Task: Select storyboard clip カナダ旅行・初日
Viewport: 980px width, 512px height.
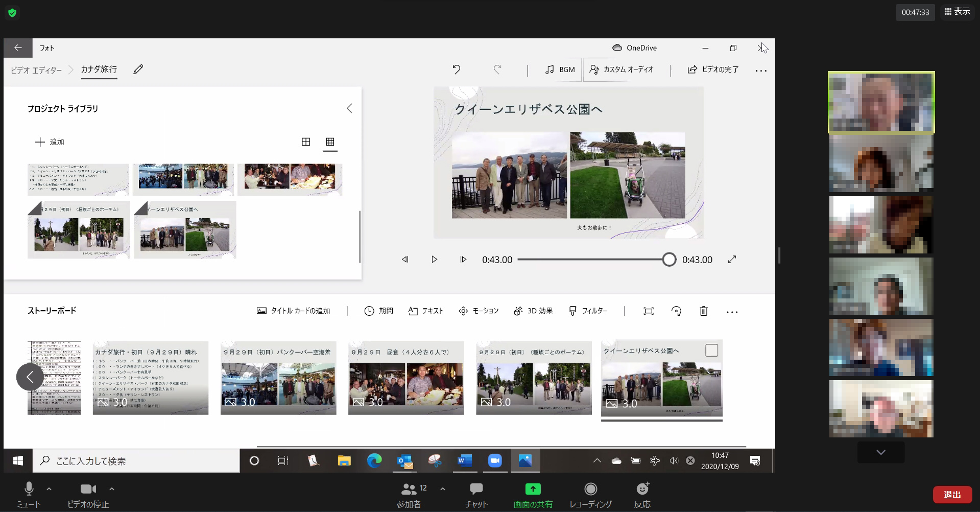Action: click(151, 378)
